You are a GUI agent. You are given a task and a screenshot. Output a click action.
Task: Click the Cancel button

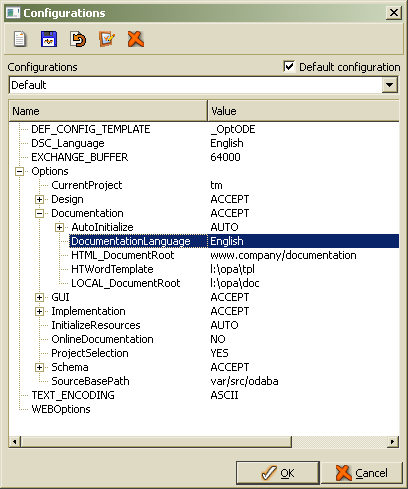[362, 473]
